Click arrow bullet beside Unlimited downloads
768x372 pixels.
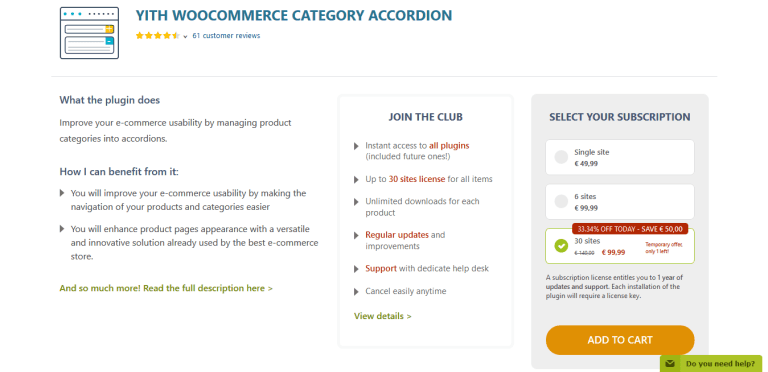click(x=356, y=202)
